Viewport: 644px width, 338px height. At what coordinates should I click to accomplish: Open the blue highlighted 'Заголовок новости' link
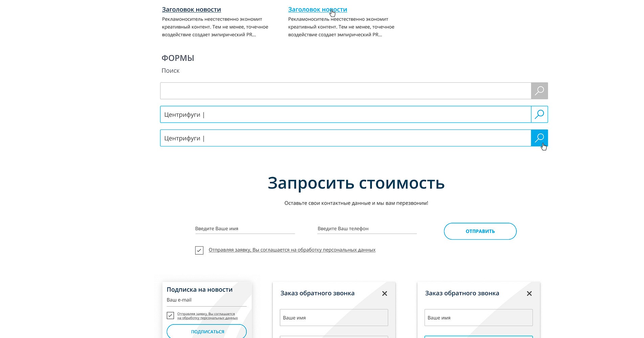[317, 9]
